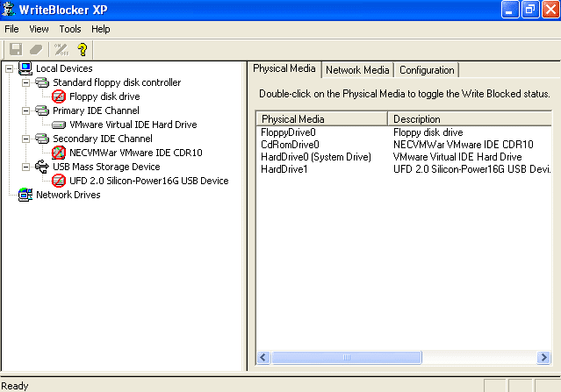Click the 'VMware Virtual IDE Hard Drive' description cell

[x=457, y=157]
